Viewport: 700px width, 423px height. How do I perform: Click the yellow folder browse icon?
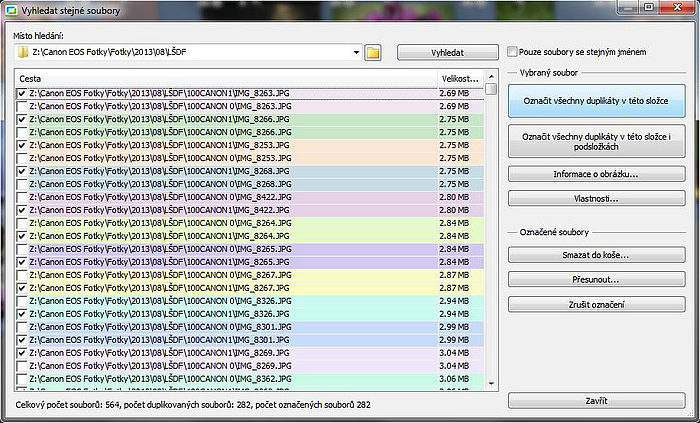pos(374,52)
